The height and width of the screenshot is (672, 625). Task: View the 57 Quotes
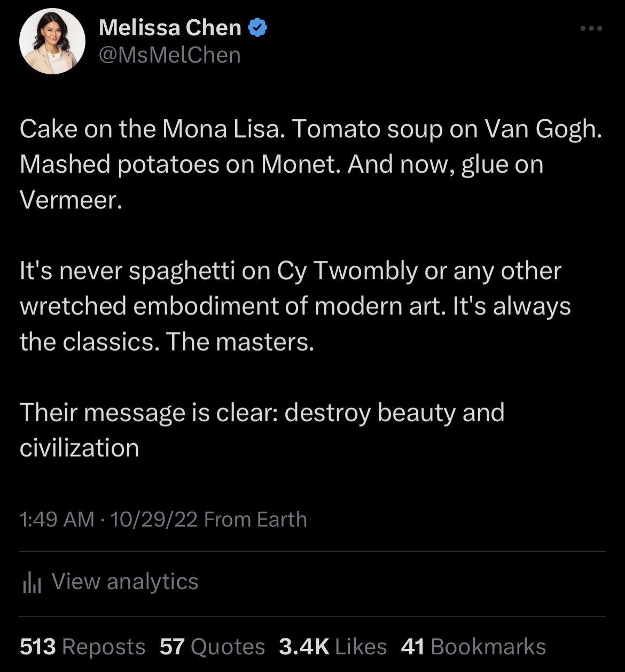coord(212,647)
